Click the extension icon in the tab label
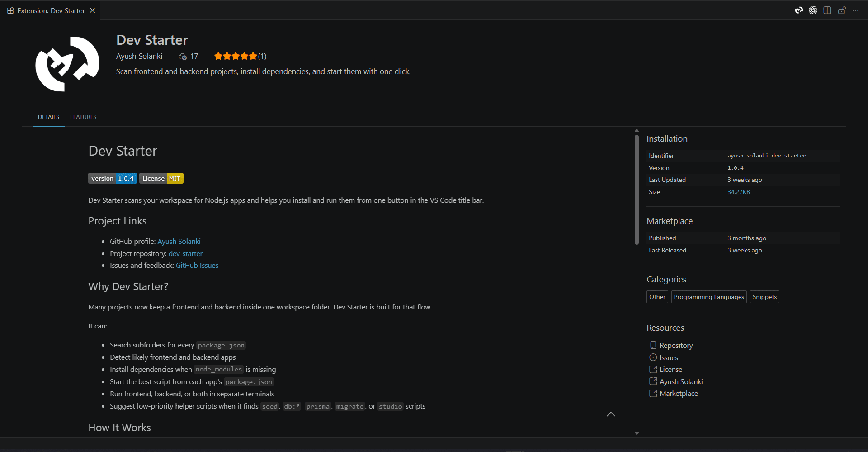Image resolution: width=868 pixels, height=452 pixels. (10, 10)
